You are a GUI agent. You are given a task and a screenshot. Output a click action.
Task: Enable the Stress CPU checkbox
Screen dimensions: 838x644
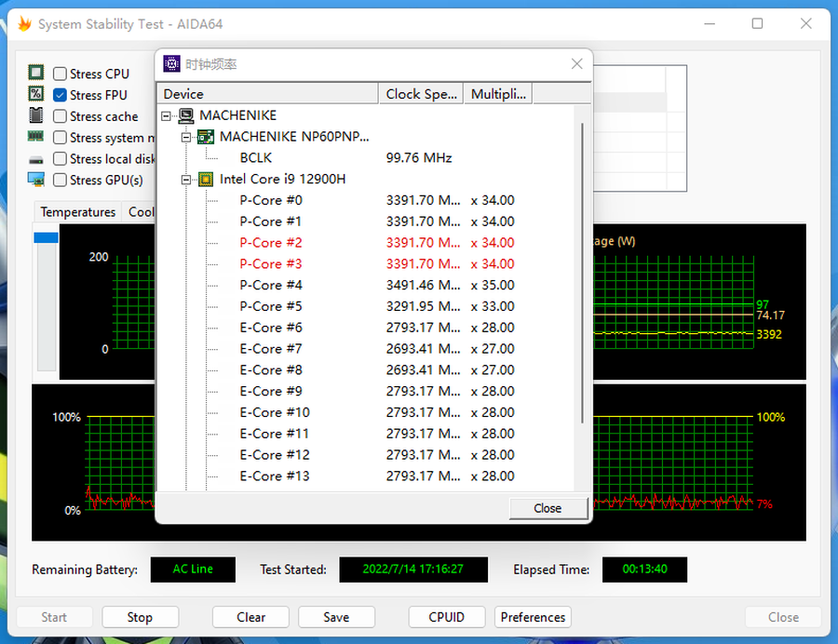[60, 74]
